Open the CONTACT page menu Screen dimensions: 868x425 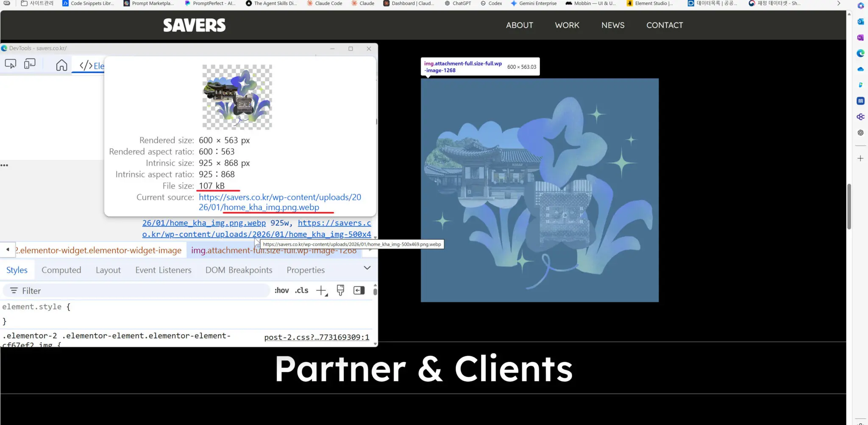665,25
